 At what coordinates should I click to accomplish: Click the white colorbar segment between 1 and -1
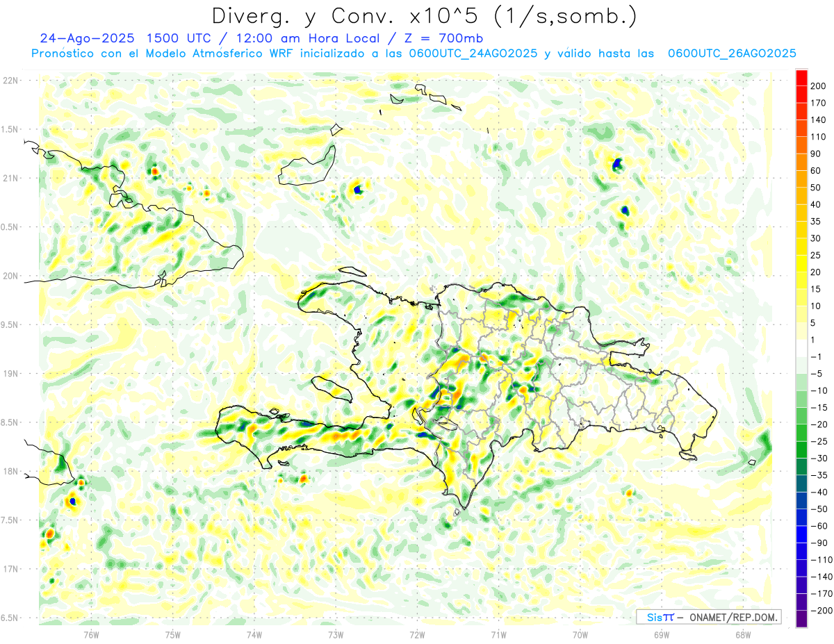(801, 348)
